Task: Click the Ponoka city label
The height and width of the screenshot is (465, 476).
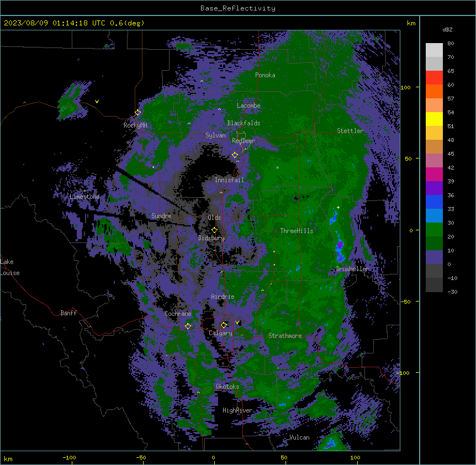Action: click(x=265, y=75)
